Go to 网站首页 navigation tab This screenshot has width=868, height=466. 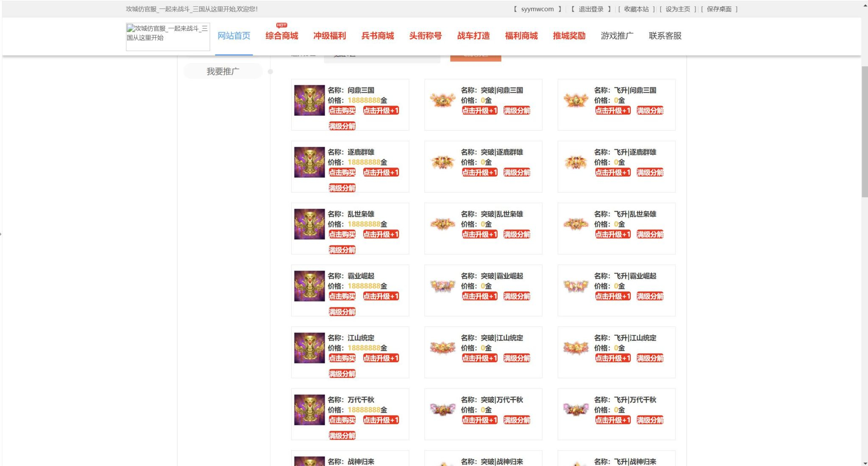[x=234, y=36]
